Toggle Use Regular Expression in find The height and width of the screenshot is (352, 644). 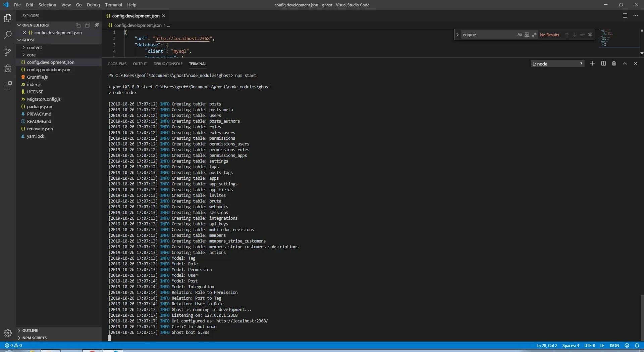click(x=534, y=35)
